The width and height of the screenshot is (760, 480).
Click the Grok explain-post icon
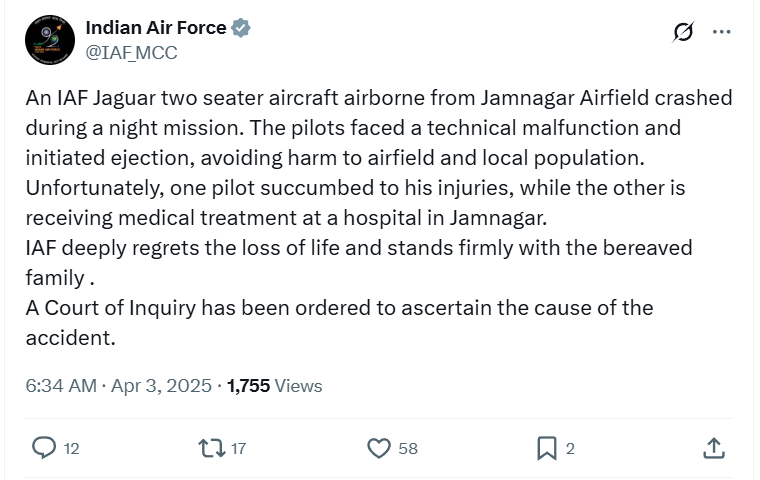(x=683, y=32)
